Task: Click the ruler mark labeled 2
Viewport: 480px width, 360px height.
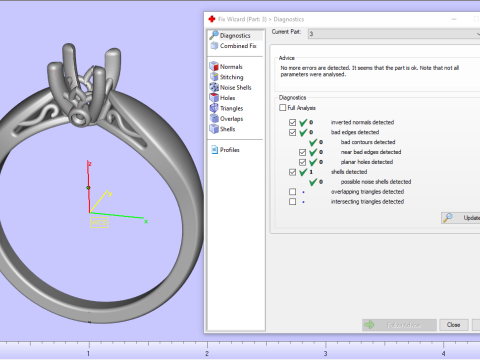Action: pyautogui.click(x=207, y=353)
